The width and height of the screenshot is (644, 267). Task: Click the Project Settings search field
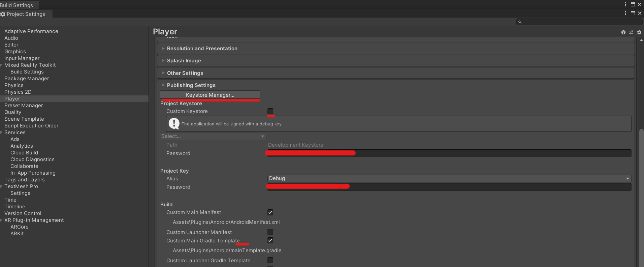coord(579,22)
